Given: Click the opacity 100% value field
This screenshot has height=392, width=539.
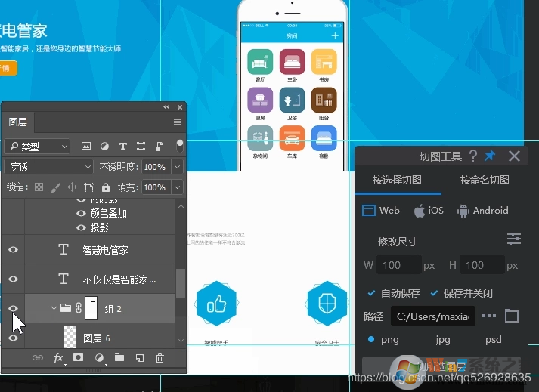Looking at the screenshot, I should (156, 167).
